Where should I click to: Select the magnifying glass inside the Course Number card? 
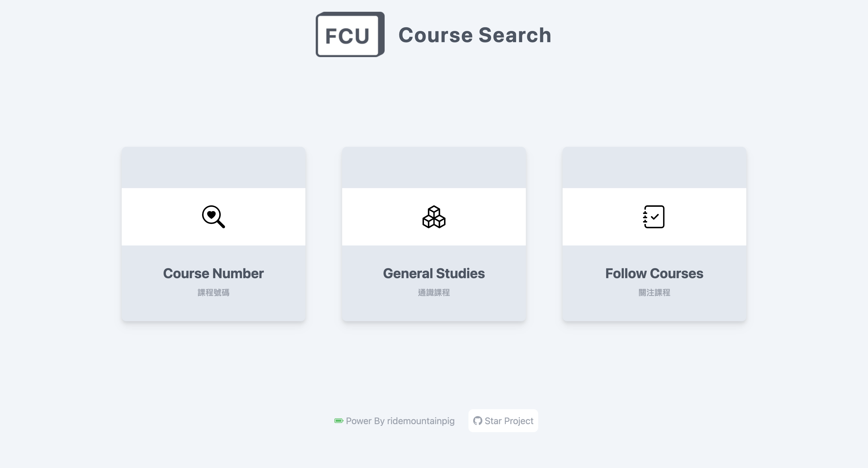(x=214, y=217)
